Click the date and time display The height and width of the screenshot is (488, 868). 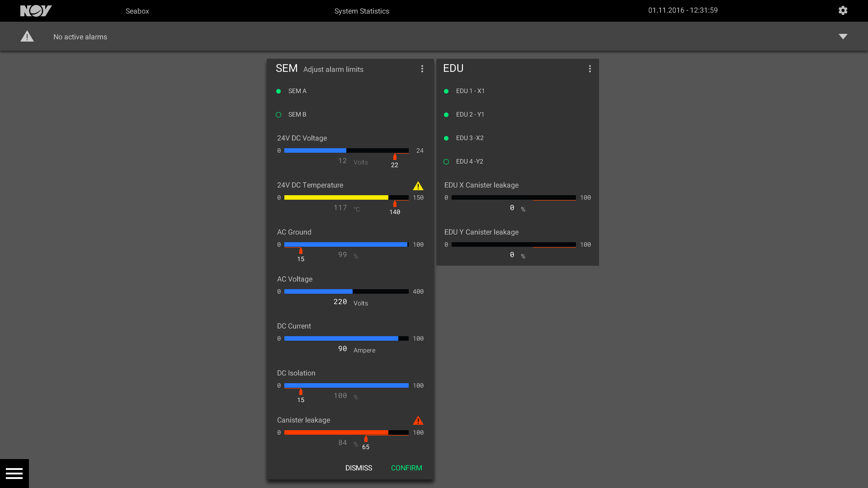click(683, 10)
